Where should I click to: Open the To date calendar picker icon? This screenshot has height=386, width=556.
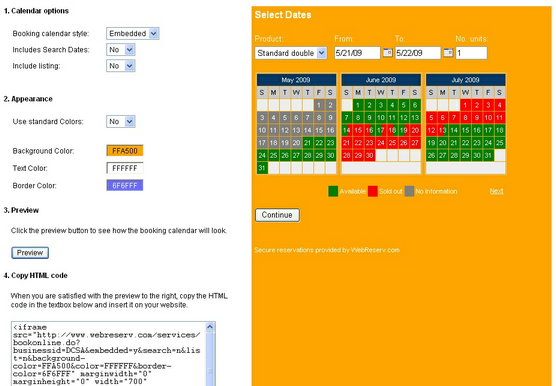click(x=448, y=53)
